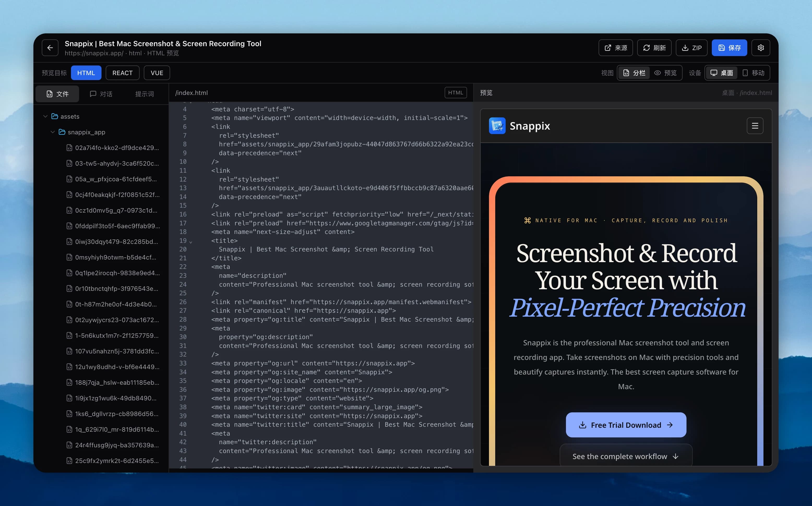Click file icon of 1q_629i7l0_mr-819d6114b...

coord(69,429)
